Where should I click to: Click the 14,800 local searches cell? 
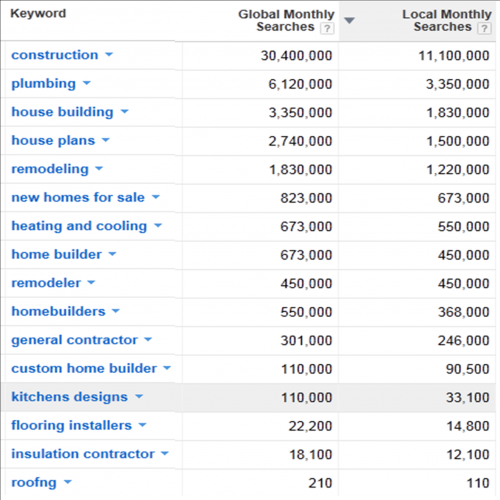[x=468, y=426]
